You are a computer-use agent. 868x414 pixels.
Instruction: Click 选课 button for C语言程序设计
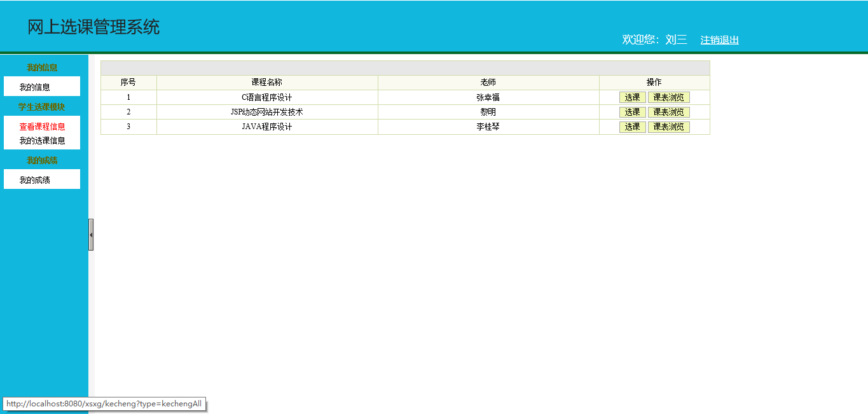(632, 97)
